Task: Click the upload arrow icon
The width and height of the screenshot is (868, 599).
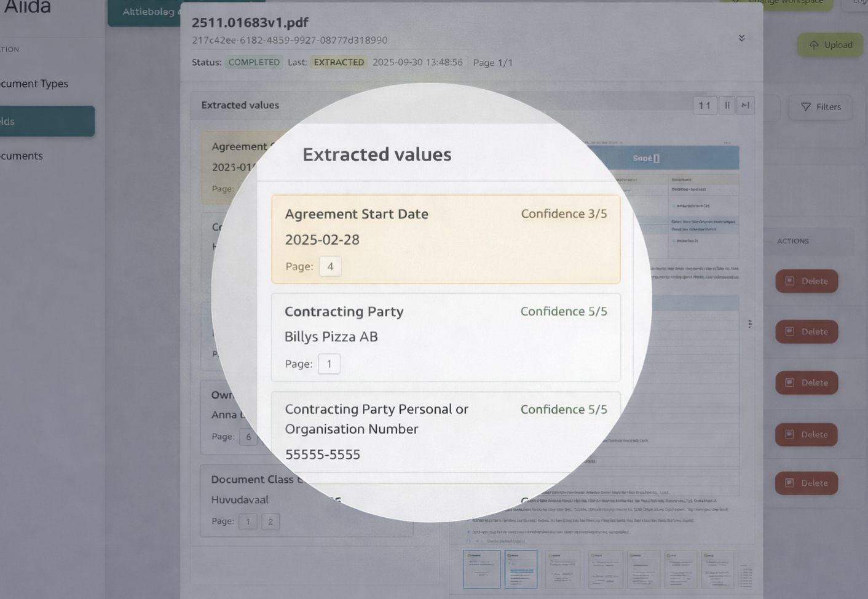Action: pos(814,45)
